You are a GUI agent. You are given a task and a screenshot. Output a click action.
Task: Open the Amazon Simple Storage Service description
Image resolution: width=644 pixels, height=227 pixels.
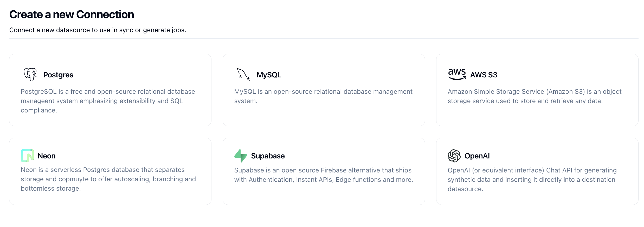click(x=534, y=96)
